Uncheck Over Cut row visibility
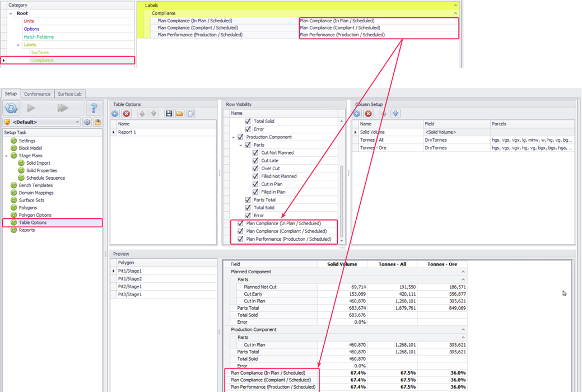Viewport: 582px width, 392px height. tap(255, 168)
